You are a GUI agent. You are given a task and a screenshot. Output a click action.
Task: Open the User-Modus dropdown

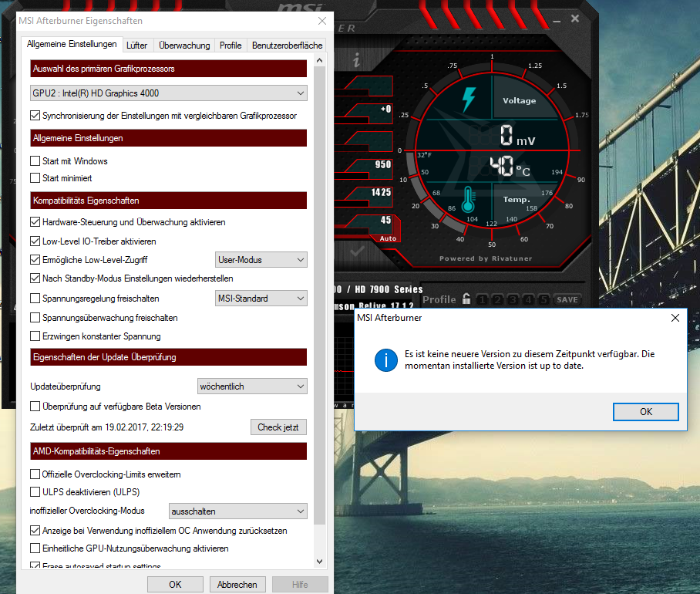[261, 259]
